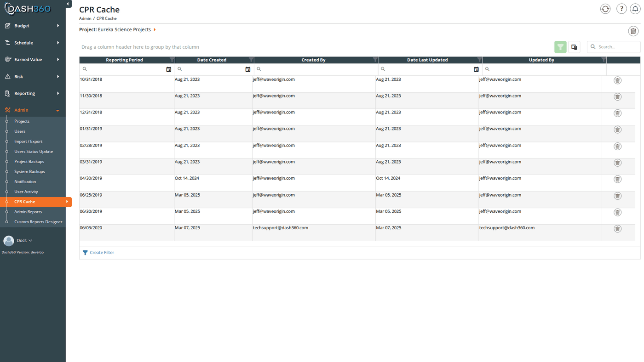The image size is (644, 362).
Task: Delete the 06/30/2019 cache row
Action: point(618,212)
